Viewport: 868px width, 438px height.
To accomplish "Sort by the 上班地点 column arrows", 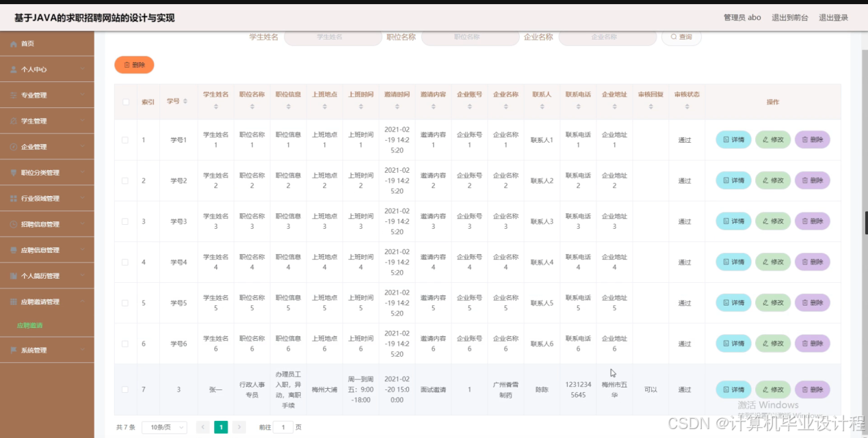I will pyautogui.click(x=324, y=108).
